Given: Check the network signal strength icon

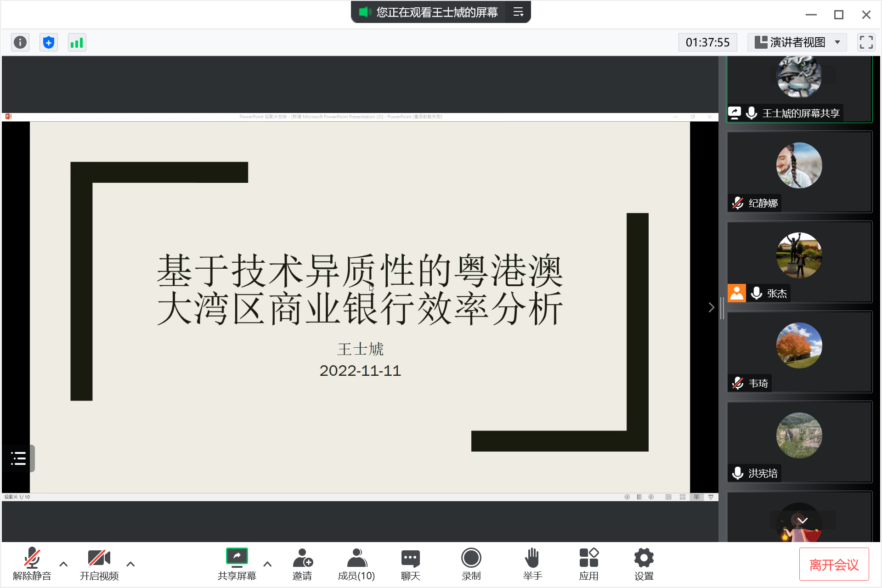Looking at the screenshot, I should point(77,43).
